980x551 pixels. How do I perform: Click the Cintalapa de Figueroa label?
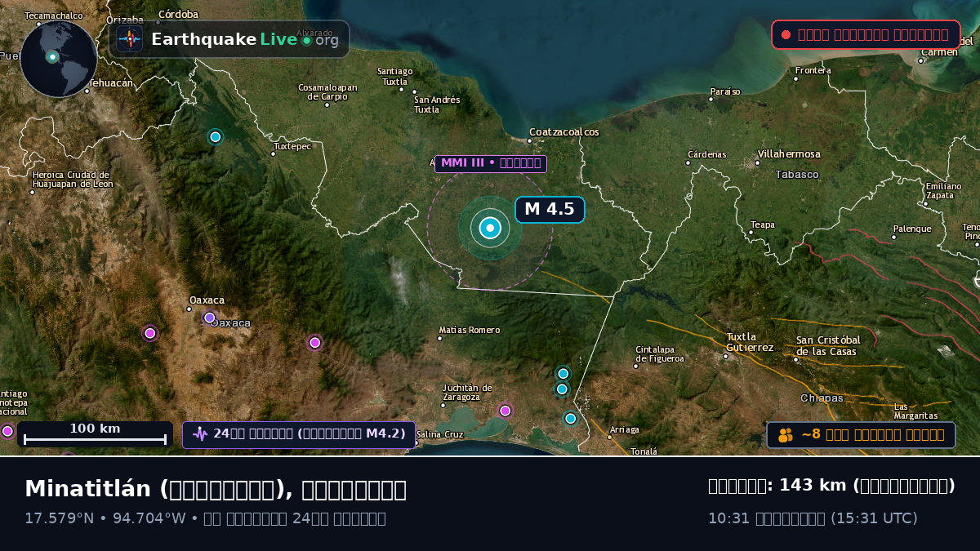pyautogui.click(x=660, y=354)
